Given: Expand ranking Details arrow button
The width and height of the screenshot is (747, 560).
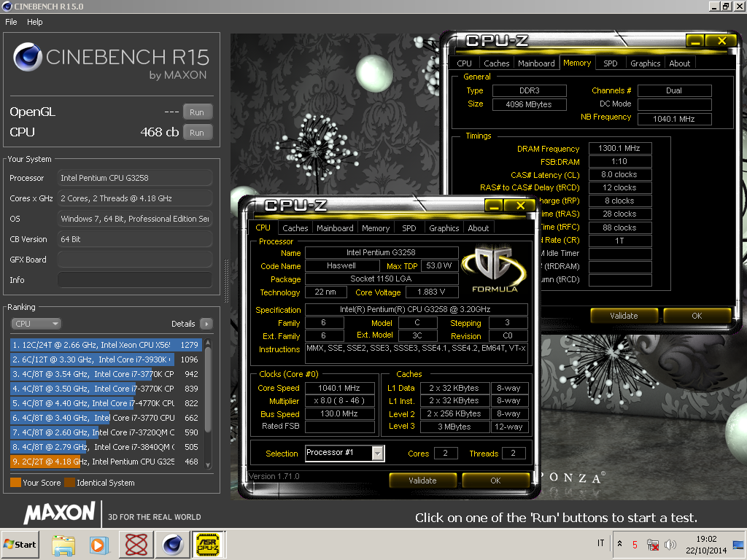Looking at the screenshot, I should 206,324.
